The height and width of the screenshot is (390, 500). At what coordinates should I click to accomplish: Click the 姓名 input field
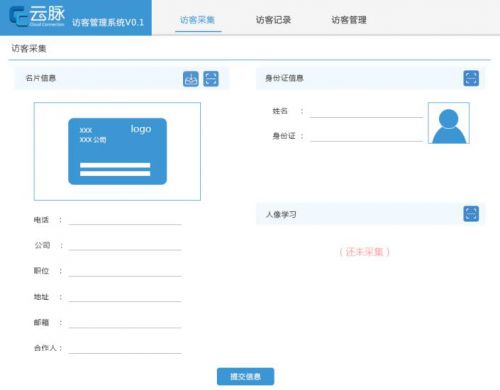point(366,112)
